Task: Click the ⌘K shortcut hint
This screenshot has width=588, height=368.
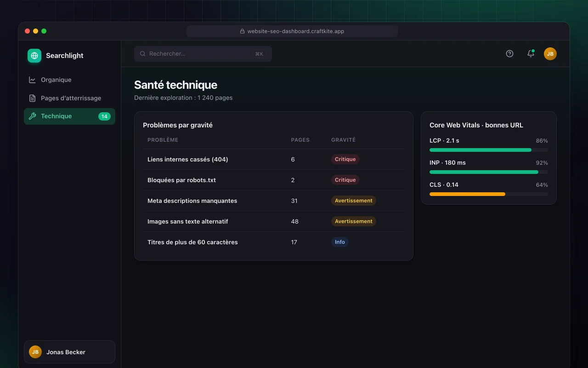Action: pyautogui.click(x=259, y=54)
